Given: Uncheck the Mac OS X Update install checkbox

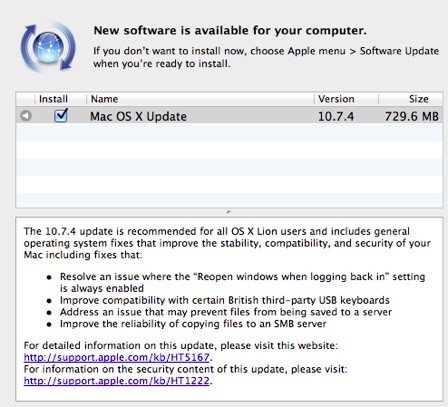Looking at the screenshot, I should pyautogui.click(x=61, y=116).
